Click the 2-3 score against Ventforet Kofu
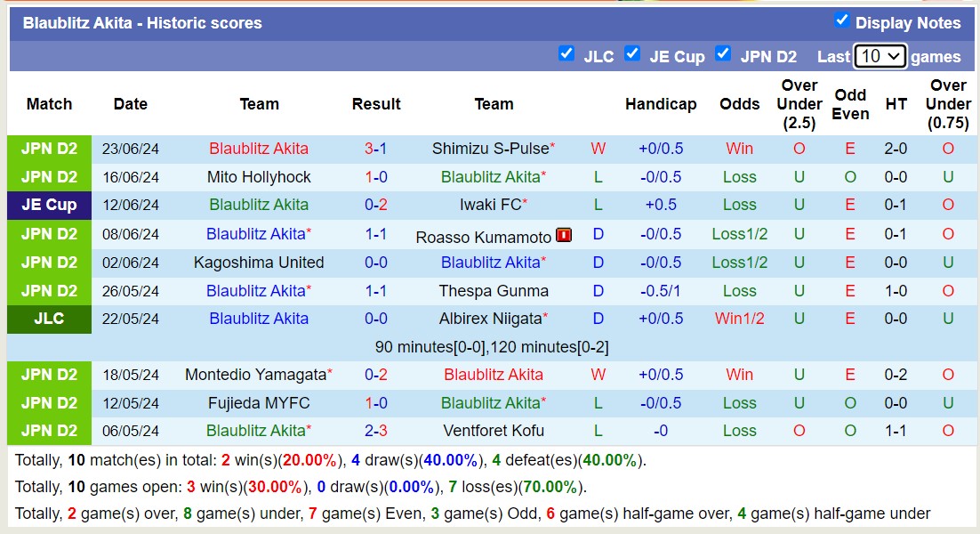This screenshot has width=980, height=534. (x=375, y=431)
